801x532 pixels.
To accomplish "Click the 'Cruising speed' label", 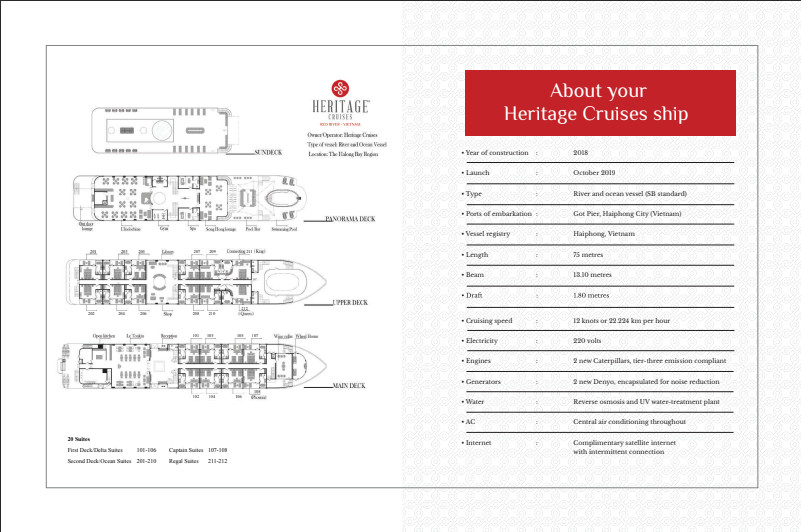I will [x=488, y=321].
